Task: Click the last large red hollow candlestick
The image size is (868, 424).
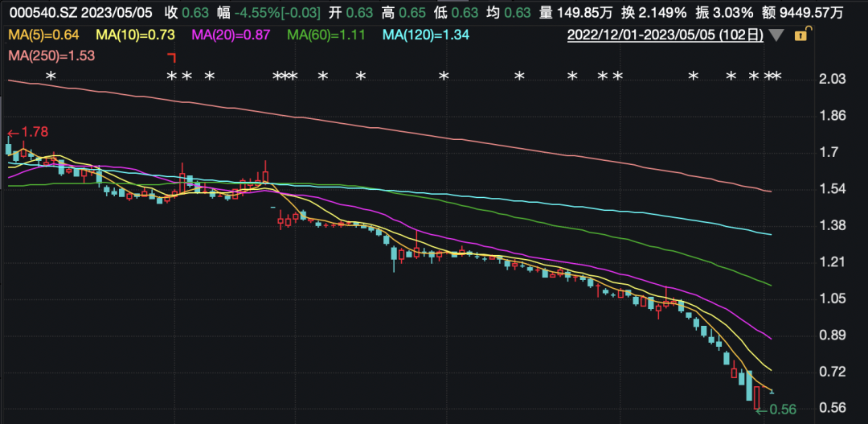Action: [x=757, y=397]
